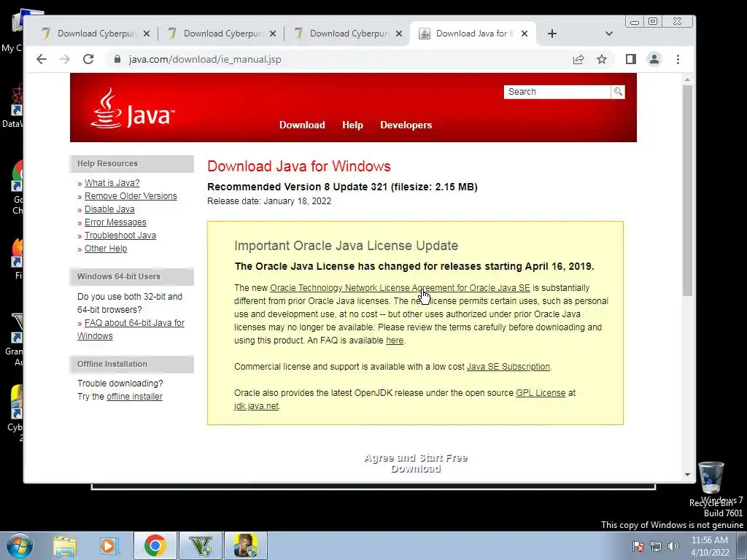Open a new browser tab
The image size is (747, 560).
tap(552, 34)
